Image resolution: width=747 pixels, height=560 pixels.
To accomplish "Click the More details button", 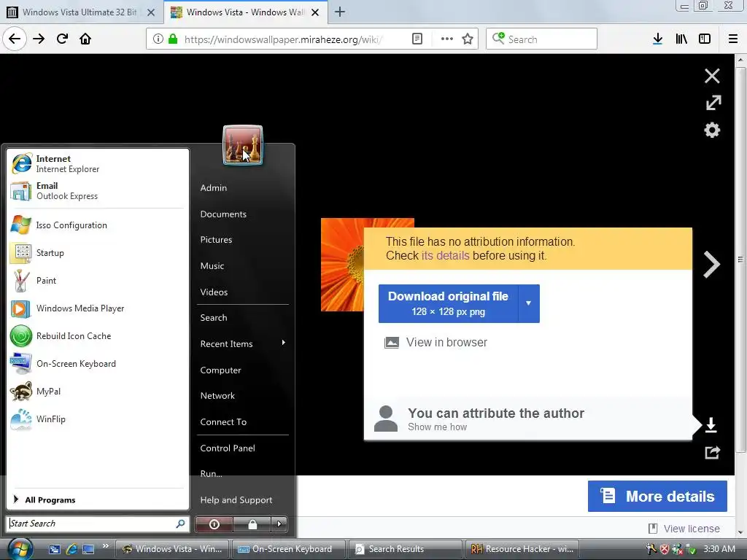I will click(657, 496).
